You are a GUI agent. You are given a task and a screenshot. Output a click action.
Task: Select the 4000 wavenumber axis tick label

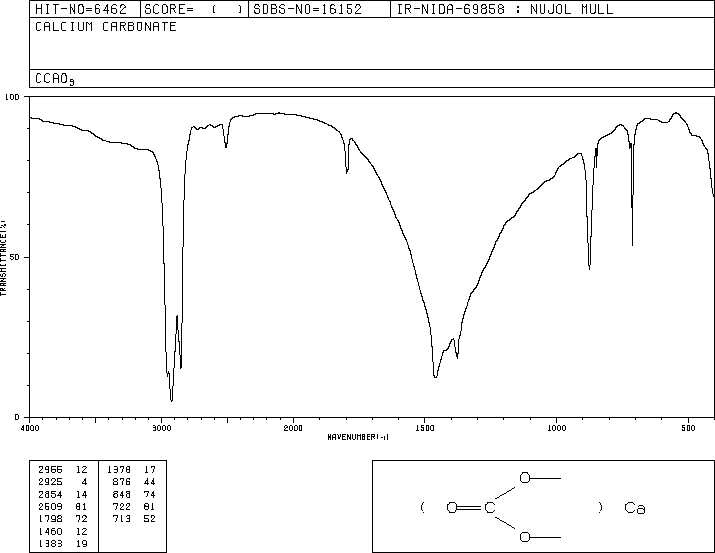(x=30, y=428)
